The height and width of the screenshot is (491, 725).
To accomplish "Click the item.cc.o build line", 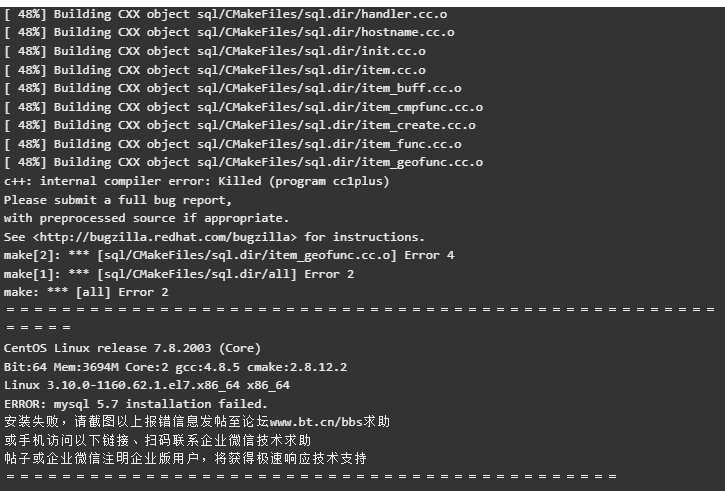I will coord(215,70).
